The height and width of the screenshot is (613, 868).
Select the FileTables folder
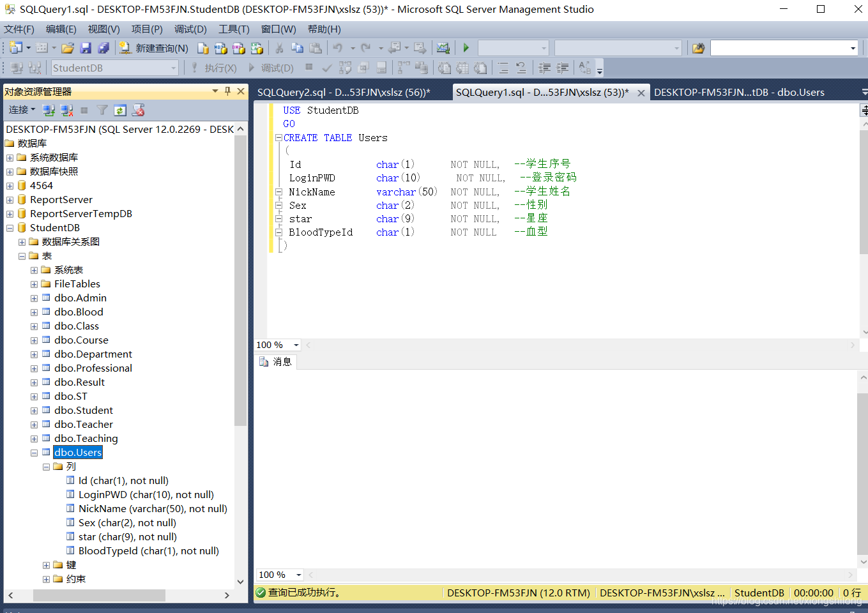pyautogui.click(x=77, y=284)
